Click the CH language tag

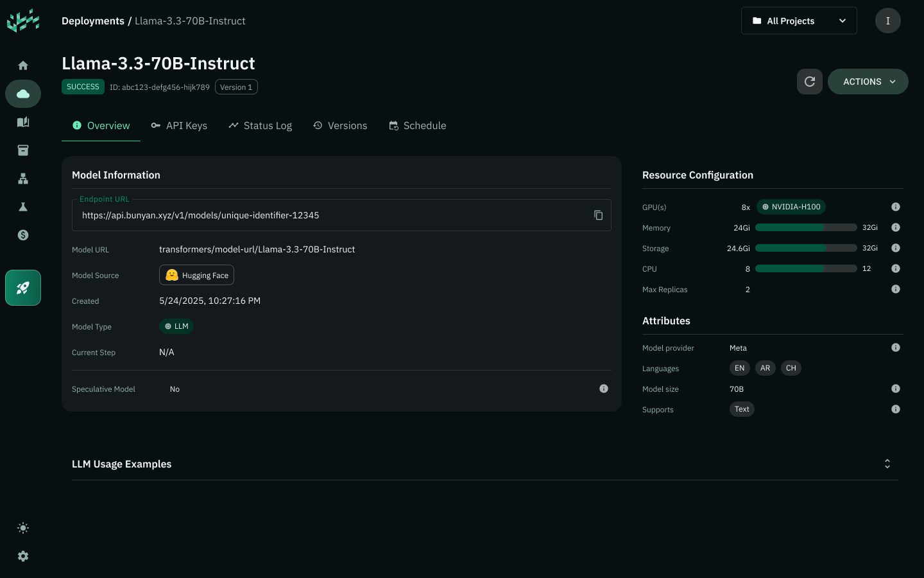[791, 368]
